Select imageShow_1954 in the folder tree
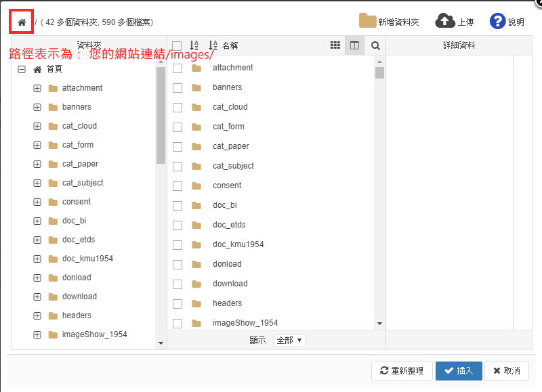This screenshot has width=542, height=392. [94, 334]
